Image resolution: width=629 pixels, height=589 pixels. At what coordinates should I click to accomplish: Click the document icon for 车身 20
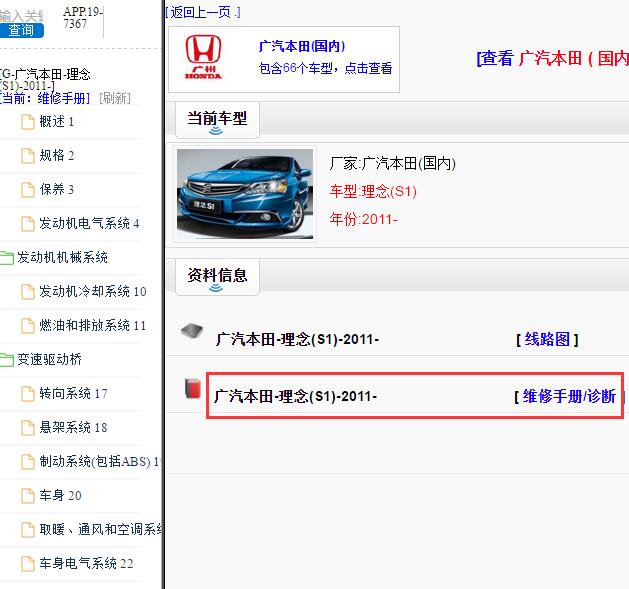tap(28, 496)
